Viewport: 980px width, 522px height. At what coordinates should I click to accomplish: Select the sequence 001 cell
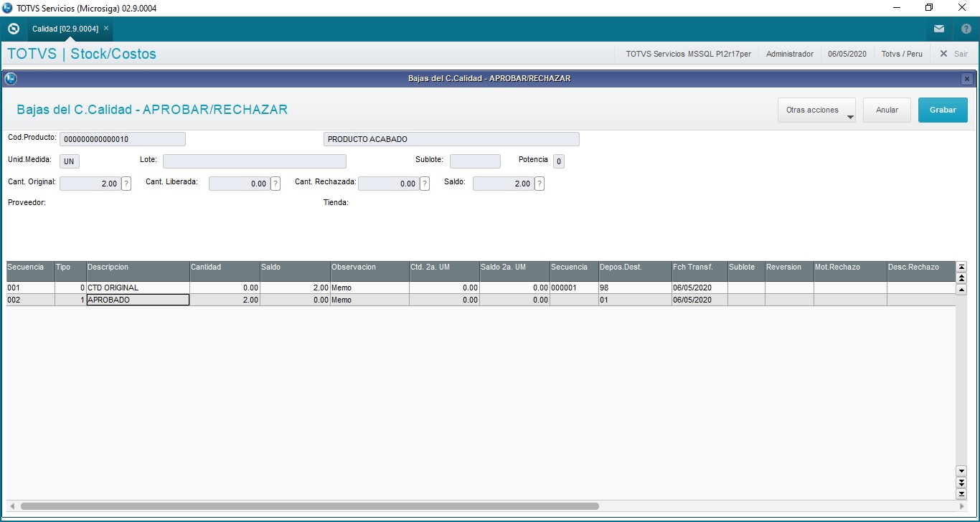31,288
